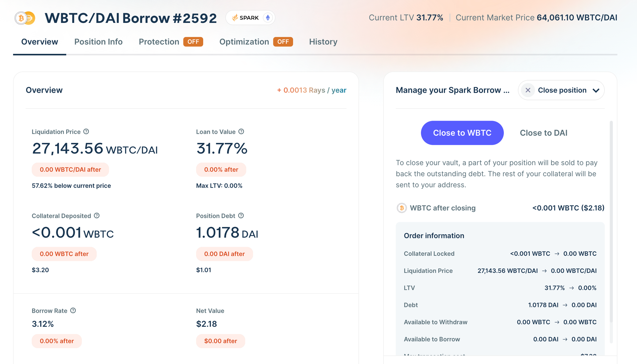Click the Borrow Rate question icon
Viewport: 637px width, 364px height.
73,310
